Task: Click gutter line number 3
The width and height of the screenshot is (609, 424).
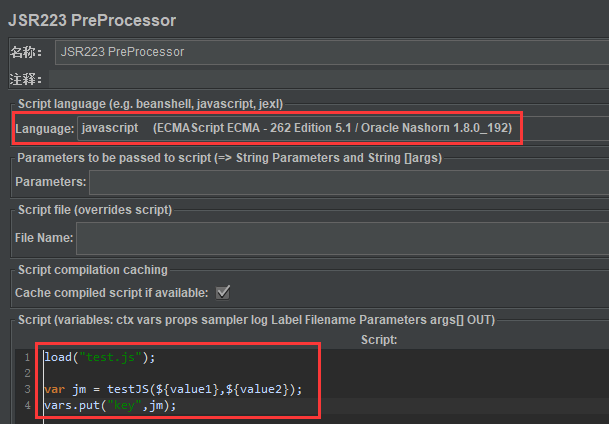Action: (x=27, y=389)
